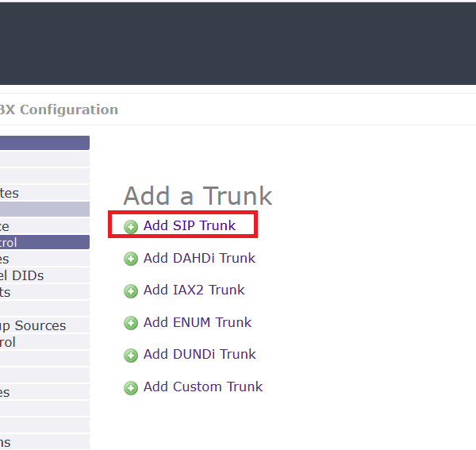The height and width of the screenshot is (450, 476).
Task: Follow the Add DUNDi Trunk link
Action: (x=199, y=355)
